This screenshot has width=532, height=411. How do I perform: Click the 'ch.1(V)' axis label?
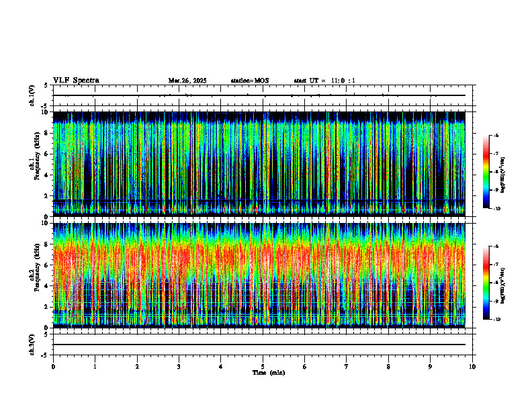32,95
